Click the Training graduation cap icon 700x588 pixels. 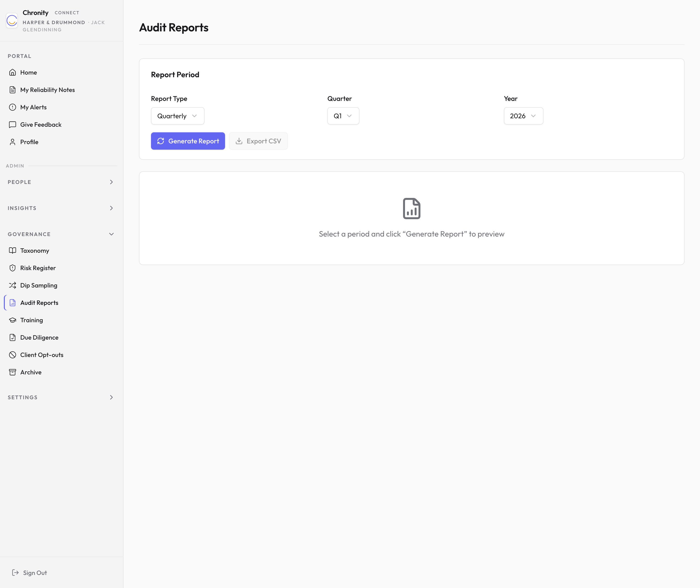pos(13,320)
